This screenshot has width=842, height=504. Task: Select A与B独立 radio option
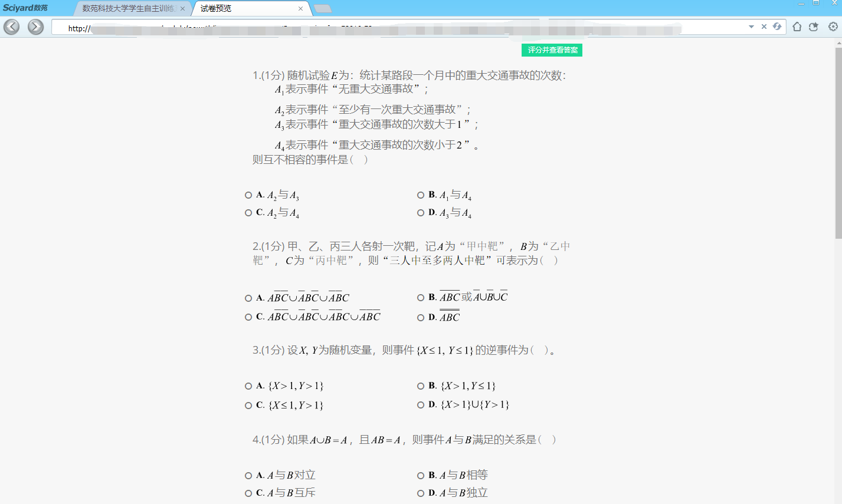point(421,493)
